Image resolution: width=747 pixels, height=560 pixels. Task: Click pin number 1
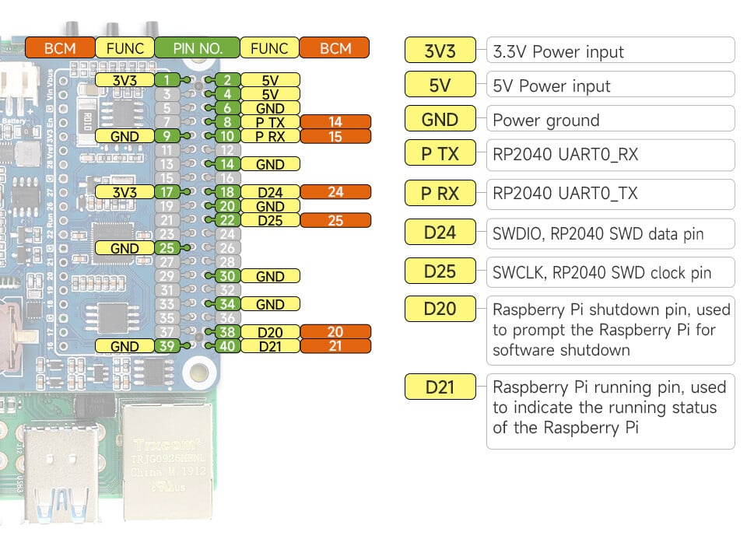tap(167, 80)
